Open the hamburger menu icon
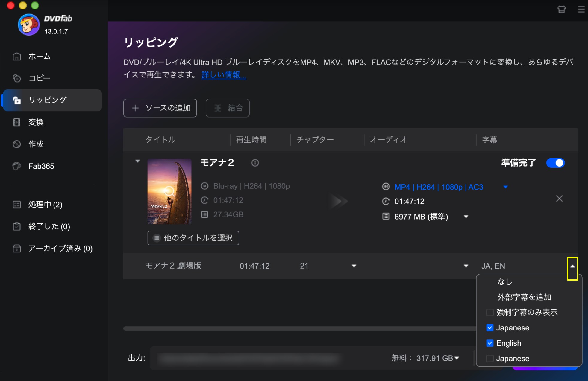The height and width of the screenshot is (381, 588). pos(581,10)
